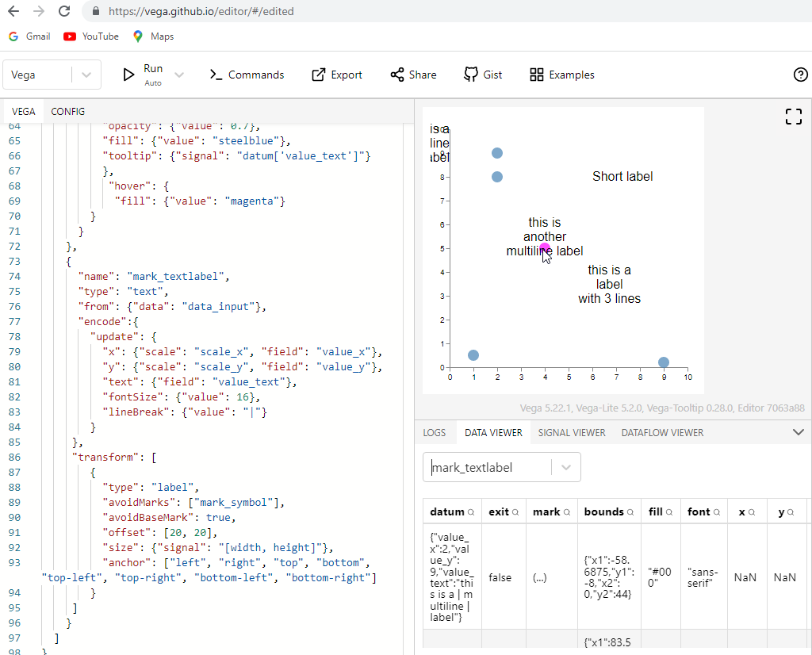Click the help question-mark icon
This screenshot has width=812, height=655.
pyautogui.click(x=800, y=74)
